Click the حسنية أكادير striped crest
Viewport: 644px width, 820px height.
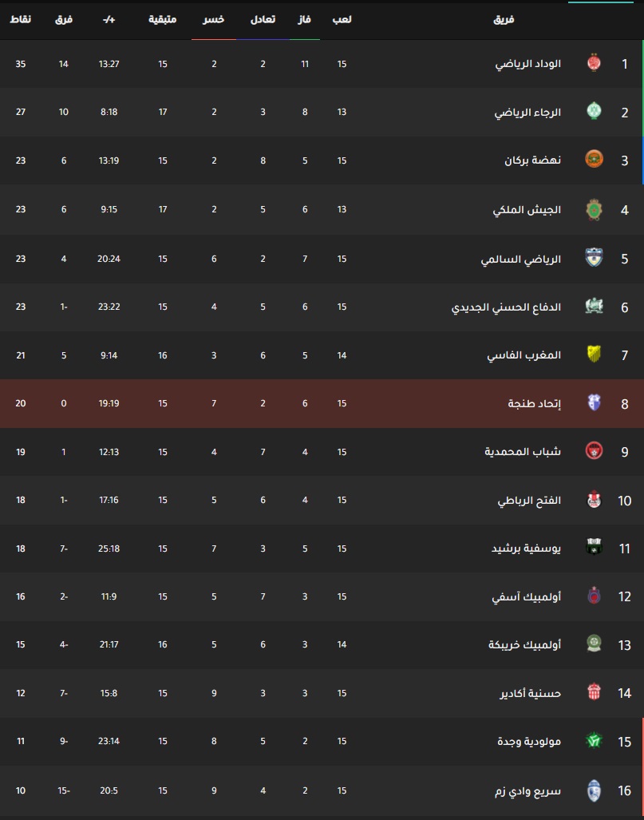(x=594, y=692)
